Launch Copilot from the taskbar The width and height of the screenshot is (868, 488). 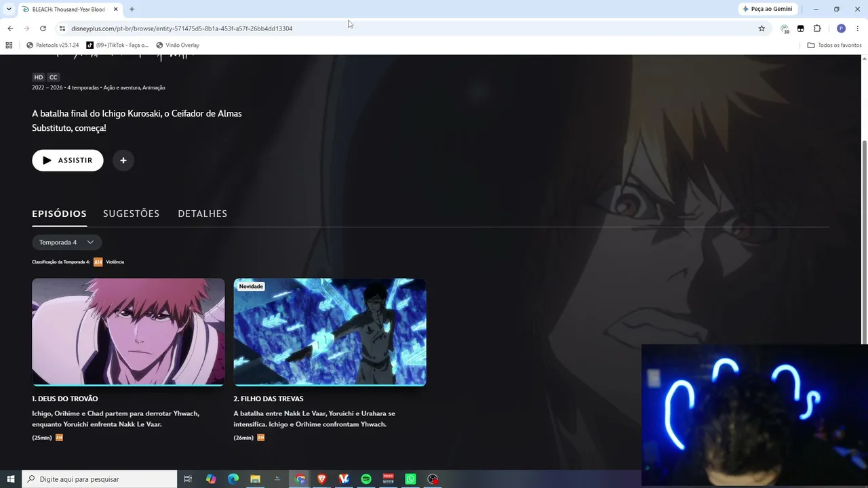211,479
